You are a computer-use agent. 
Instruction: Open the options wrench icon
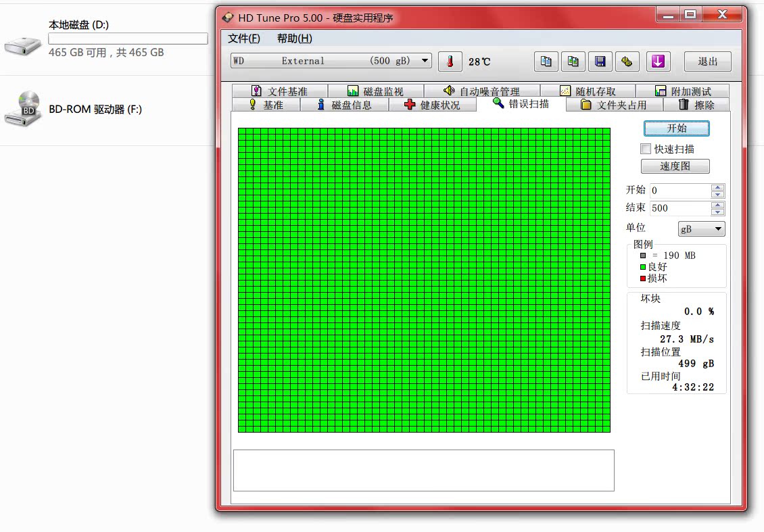point(627,62)
